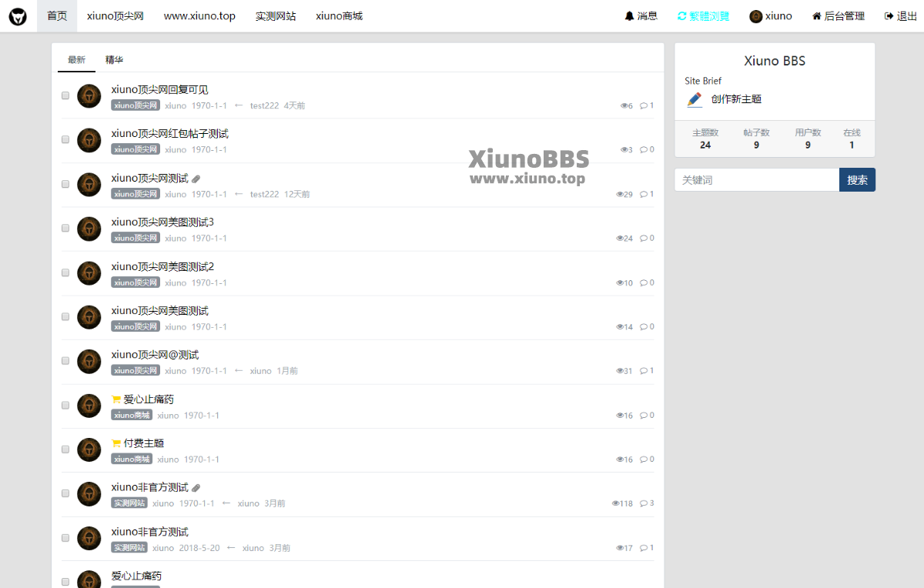Click avatar beside xiuno顶尖网测试 with paperclip
The image size is (924, 588).
(89, 185)
